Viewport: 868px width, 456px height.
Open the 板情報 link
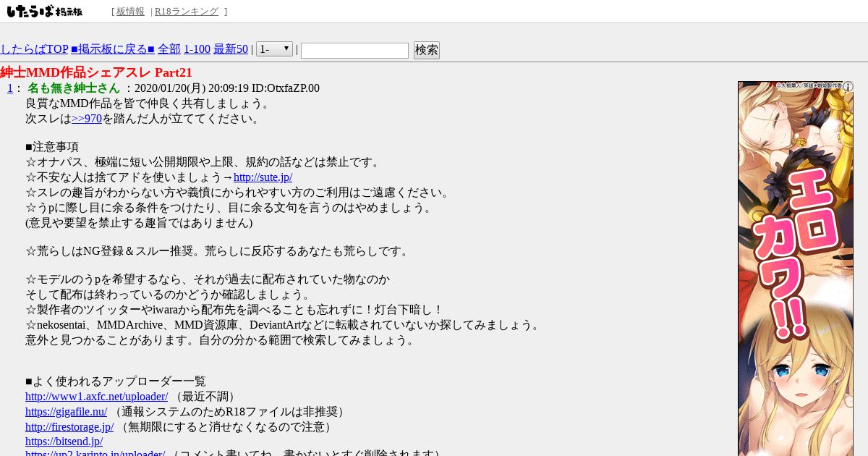pos(130,12)
